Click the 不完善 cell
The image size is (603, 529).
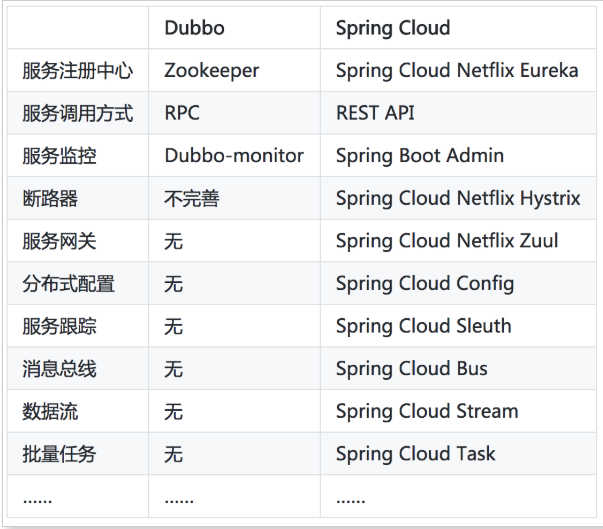(x=191, y=199)
